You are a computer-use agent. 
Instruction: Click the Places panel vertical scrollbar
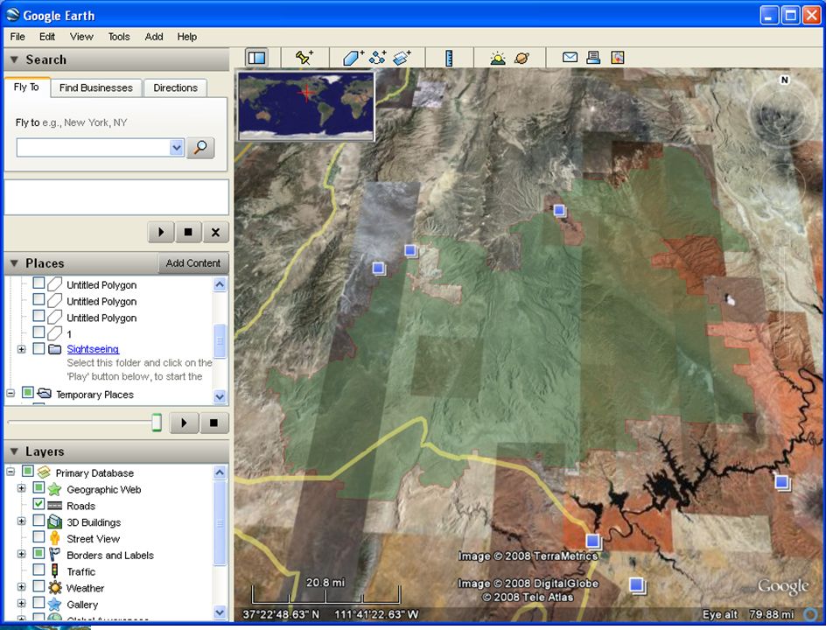(220, 340)
